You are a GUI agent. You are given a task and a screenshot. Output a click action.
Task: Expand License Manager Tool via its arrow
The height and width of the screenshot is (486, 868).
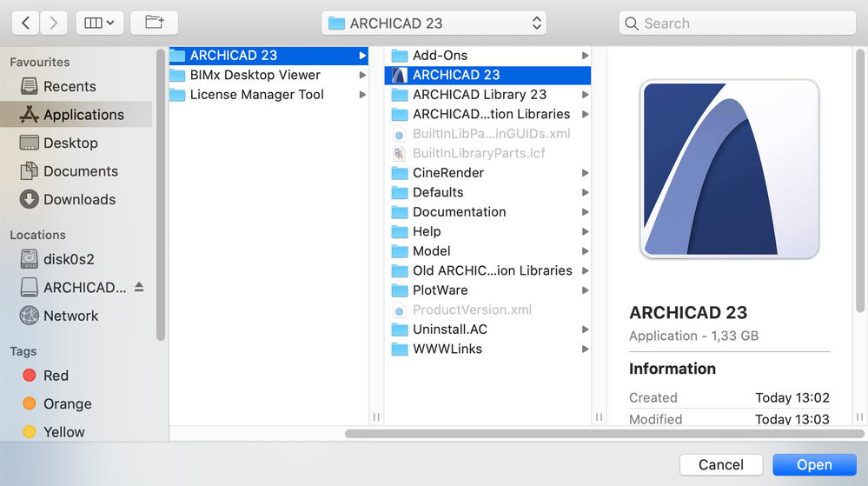pos(362,95)
